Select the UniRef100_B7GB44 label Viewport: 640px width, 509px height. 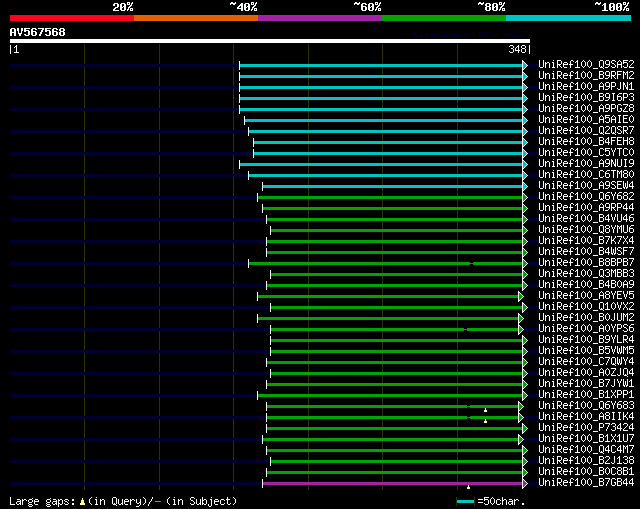(x=586, y=483)
